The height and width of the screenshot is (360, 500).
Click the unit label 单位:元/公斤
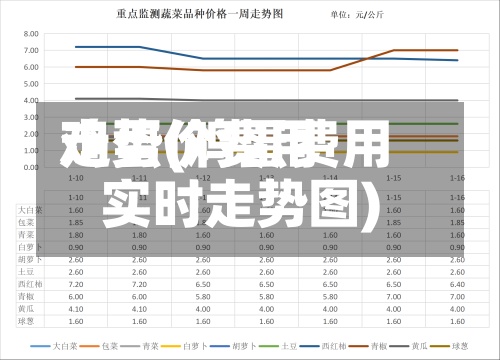coord(357,15)
